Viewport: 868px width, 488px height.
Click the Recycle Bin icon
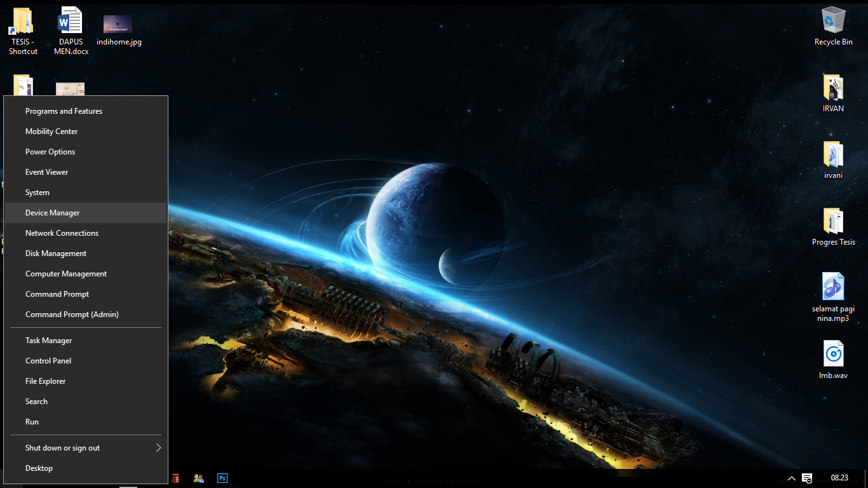[833, 21]
